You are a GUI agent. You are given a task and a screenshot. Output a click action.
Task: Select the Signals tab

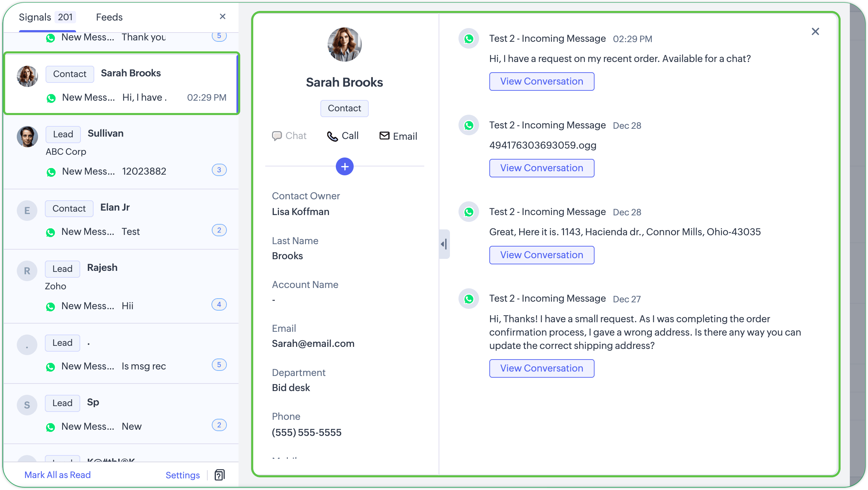35,17
